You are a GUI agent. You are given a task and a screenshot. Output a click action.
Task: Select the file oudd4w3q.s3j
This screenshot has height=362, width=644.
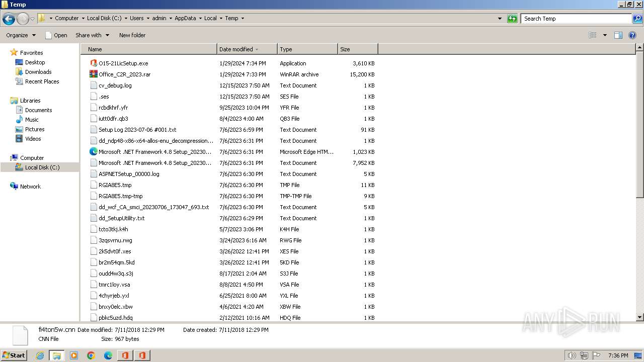tap(116, 274)
